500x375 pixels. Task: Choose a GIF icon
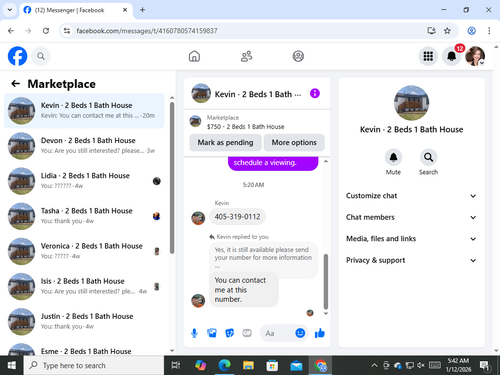[x=247, y=333]
